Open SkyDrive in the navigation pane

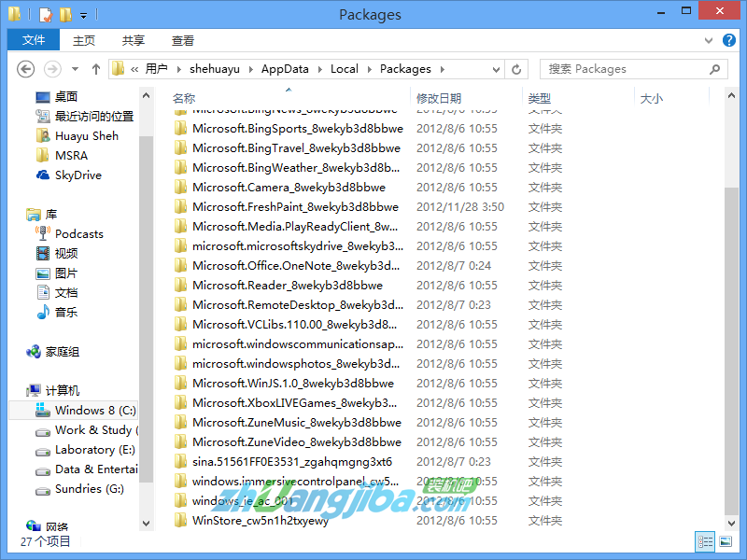coord(78,175)
